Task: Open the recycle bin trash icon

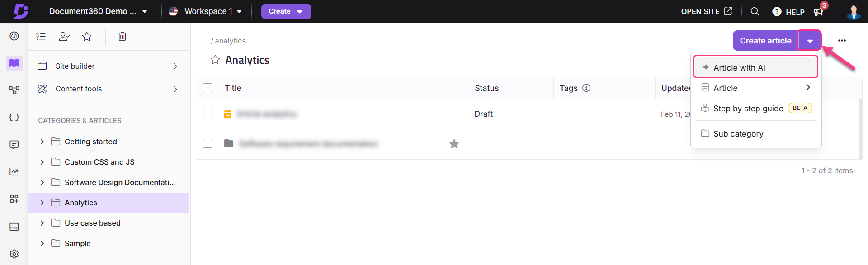Action: [122, 37]
